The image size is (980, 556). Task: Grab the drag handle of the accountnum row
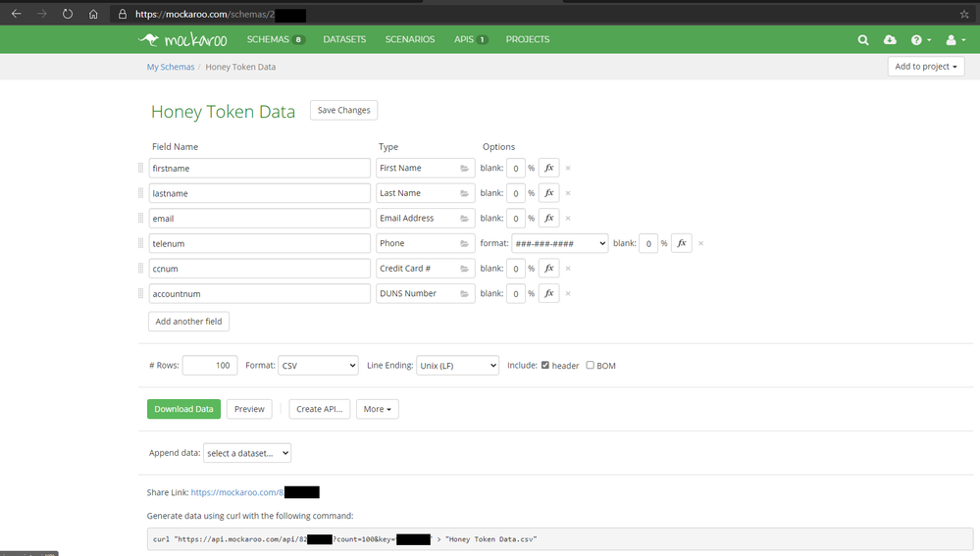(140, 293)
